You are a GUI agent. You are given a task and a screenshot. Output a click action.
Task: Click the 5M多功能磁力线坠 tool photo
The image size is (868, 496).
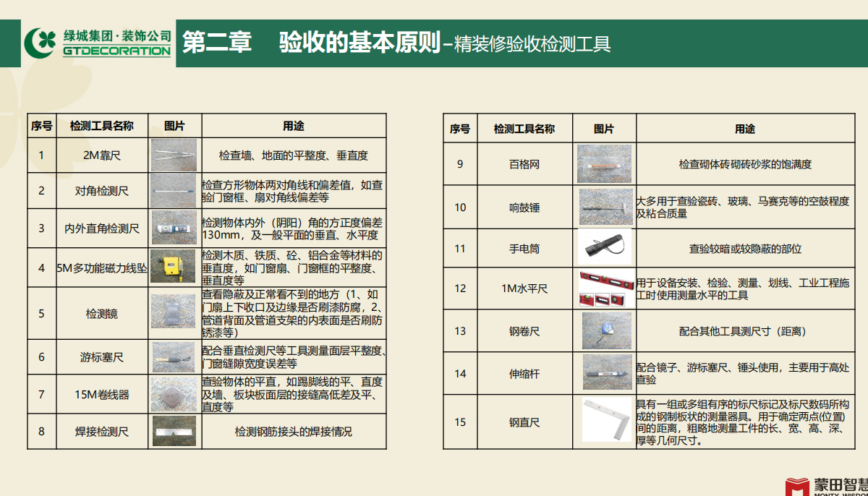tap(174, 267)
